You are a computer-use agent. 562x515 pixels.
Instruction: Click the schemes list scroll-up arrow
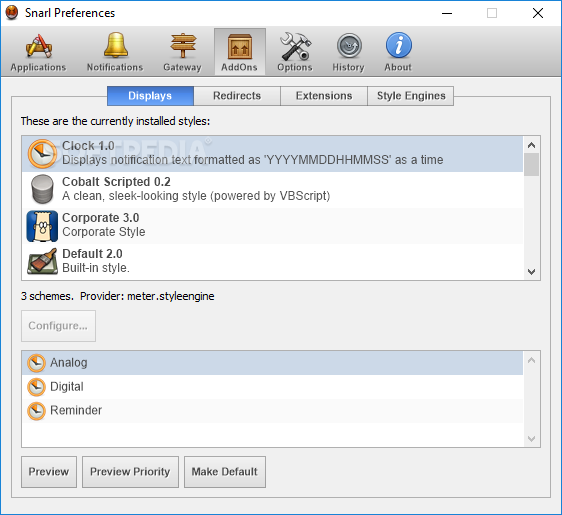pyautogui.click(x=532, y=360)
